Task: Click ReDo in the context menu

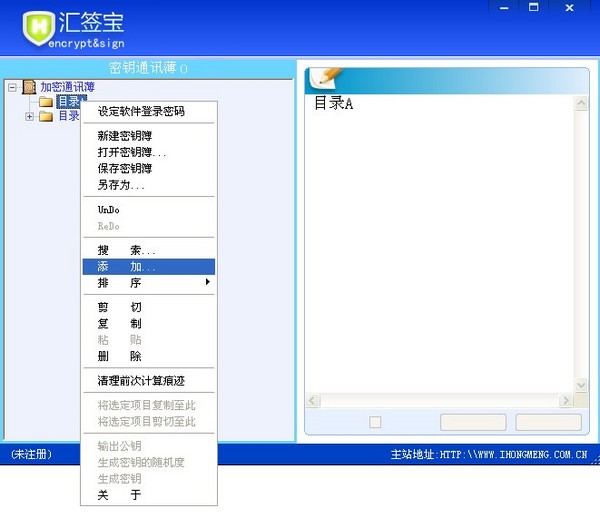Action: [149, 226]
